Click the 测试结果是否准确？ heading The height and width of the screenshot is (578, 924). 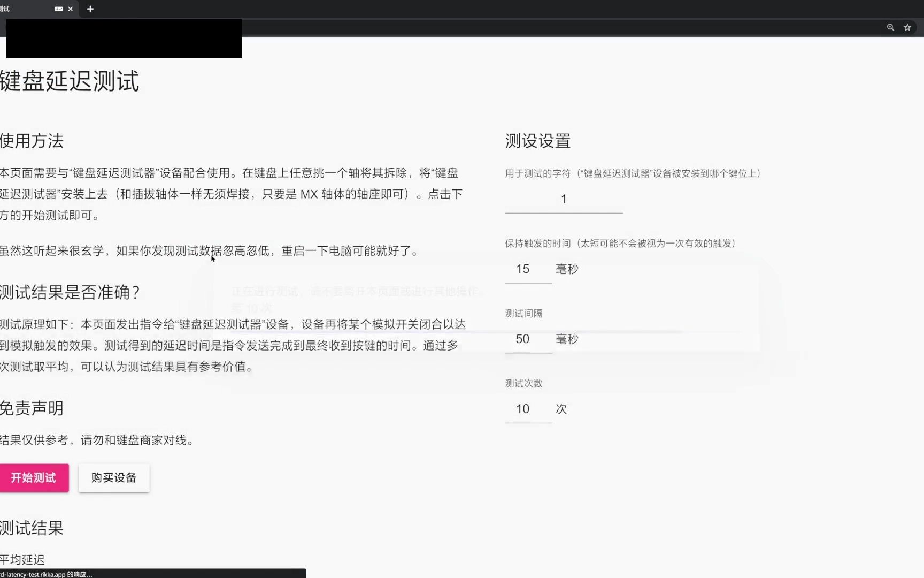tap(70, 292)
